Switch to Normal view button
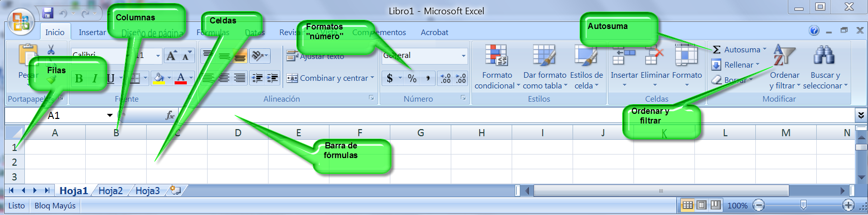This screenshot has height=215, width=868. click(x=688, y=205)
